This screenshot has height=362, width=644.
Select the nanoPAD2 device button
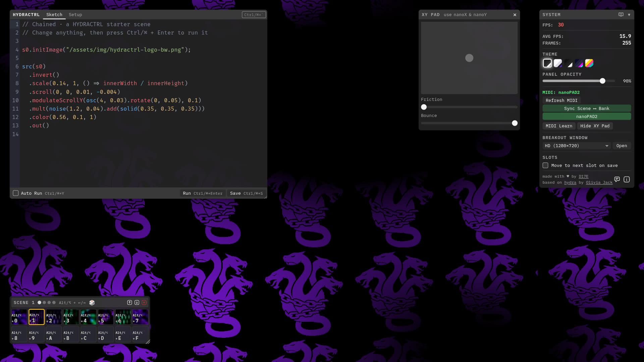587,117
